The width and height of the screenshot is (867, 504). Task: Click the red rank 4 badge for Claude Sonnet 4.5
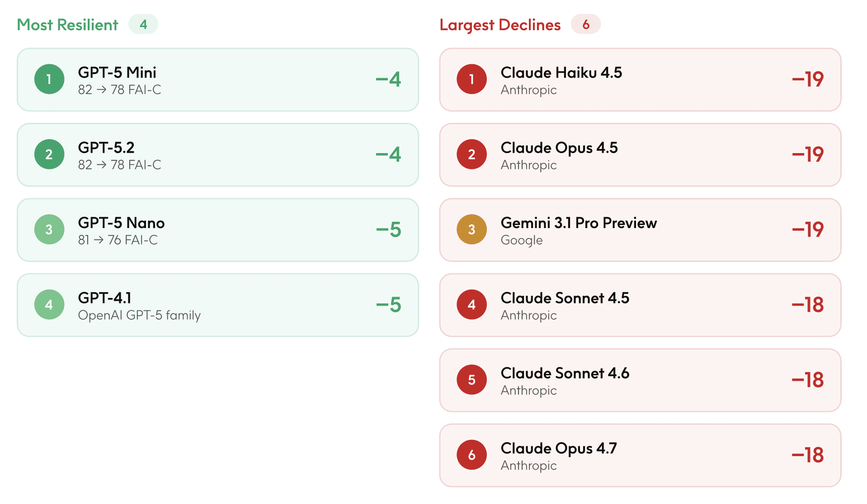[x=472, y=305]
